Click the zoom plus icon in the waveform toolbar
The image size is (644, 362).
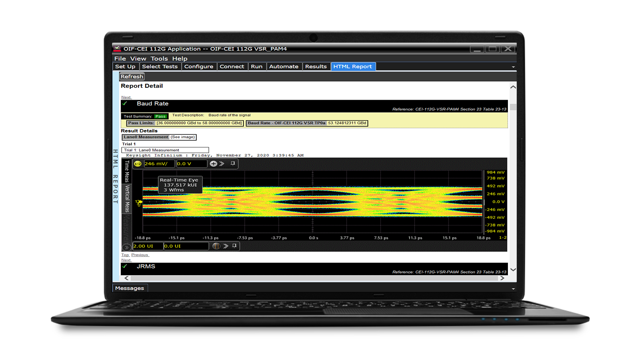(x=213, y=164)
